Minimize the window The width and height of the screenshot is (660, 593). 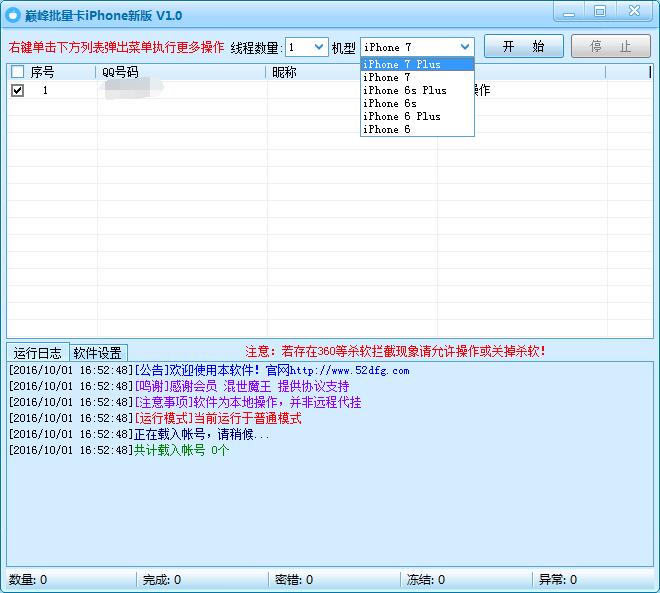point(570,12)
